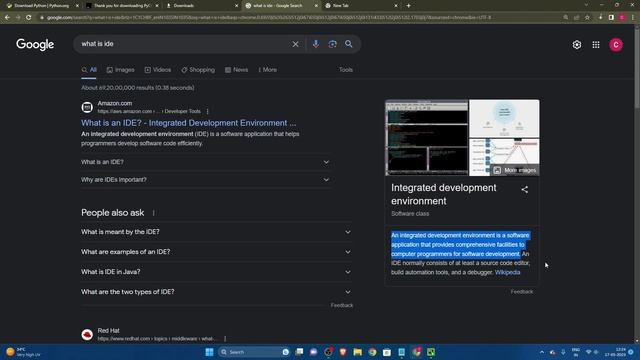
Task: Open the More search filters dropdown
Action: [267, 70]
